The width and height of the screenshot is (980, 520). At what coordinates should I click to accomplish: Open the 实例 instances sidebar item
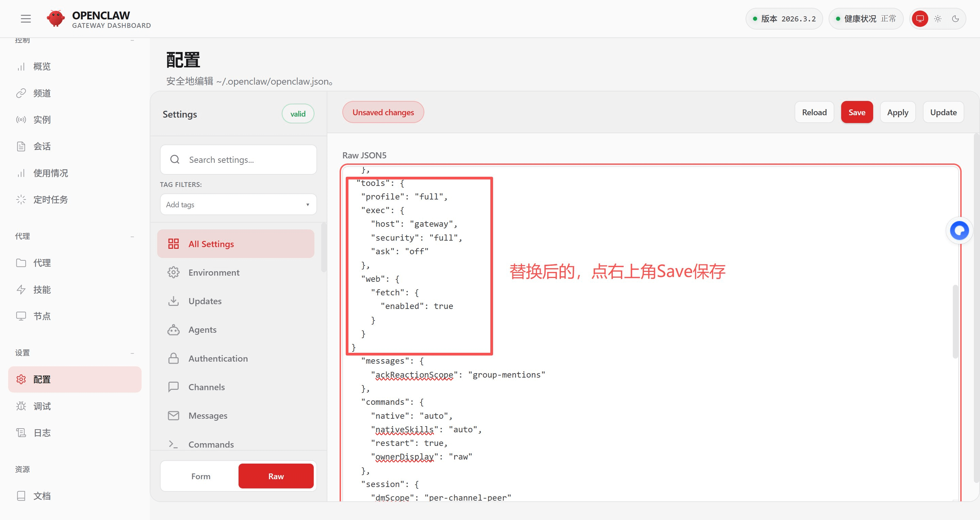(x=42, y=120)
